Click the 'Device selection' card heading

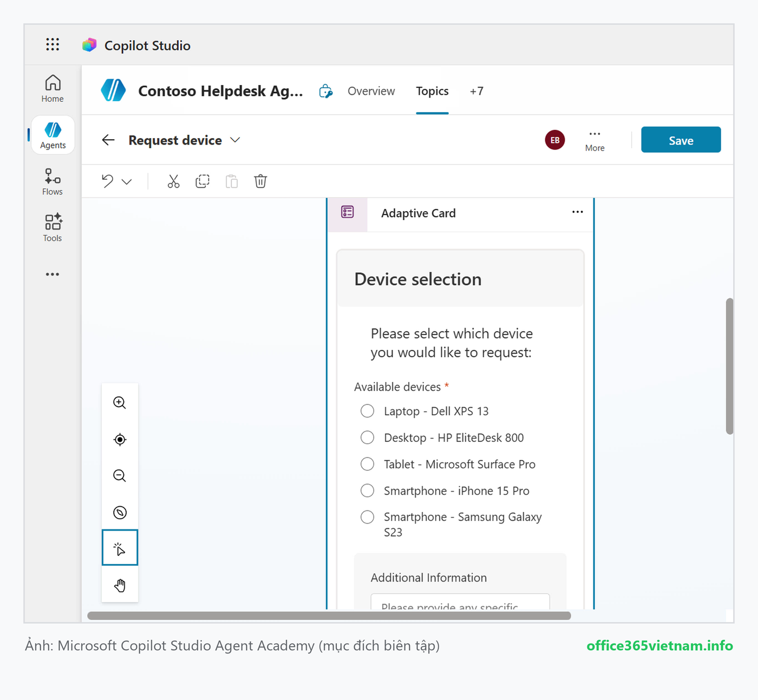click(418, 279)
